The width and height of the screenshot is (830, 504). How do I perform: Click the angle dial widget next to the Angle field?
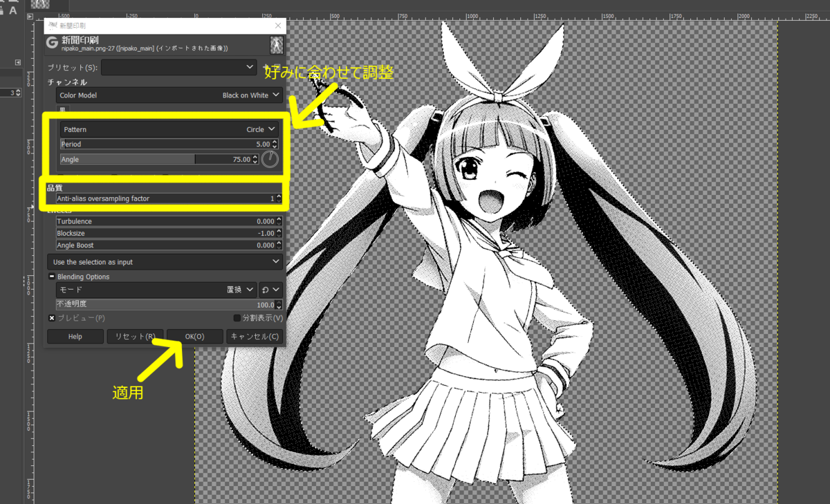click(x=270, y=159)
